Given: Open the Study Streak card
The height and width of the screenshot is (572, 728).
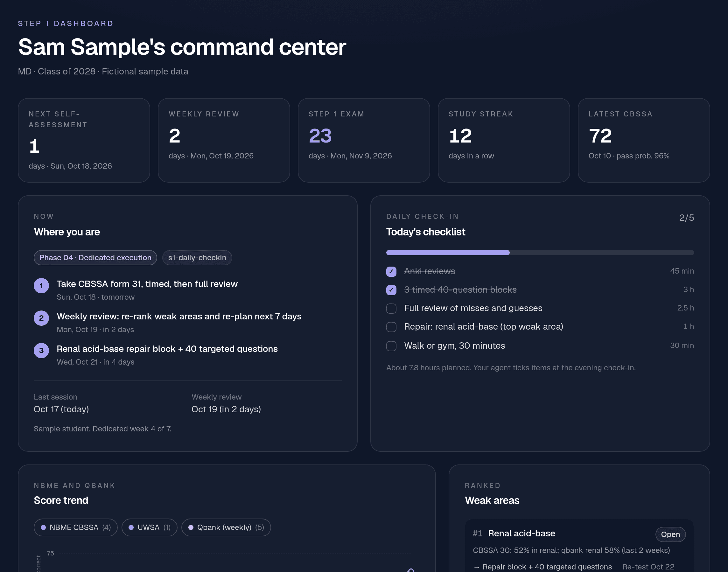Looking at the screenshot, I should click(504, 140).
